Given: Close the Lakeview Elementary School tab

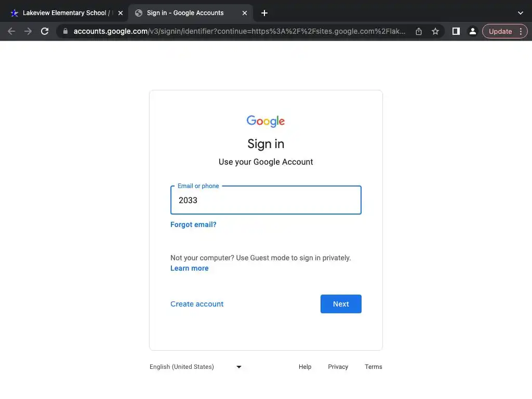Looking at the screenshot, I should pyautogui.click(x=121, y=13).
